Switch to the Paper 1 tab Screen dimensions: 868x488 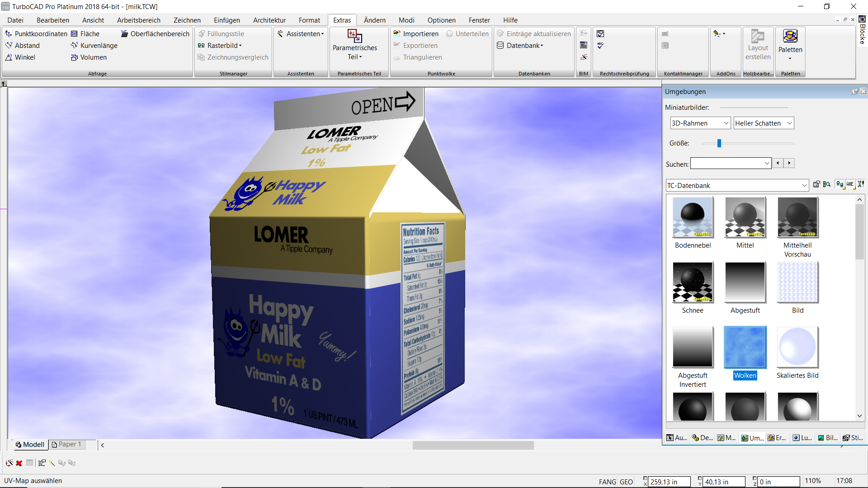[67, 445]
